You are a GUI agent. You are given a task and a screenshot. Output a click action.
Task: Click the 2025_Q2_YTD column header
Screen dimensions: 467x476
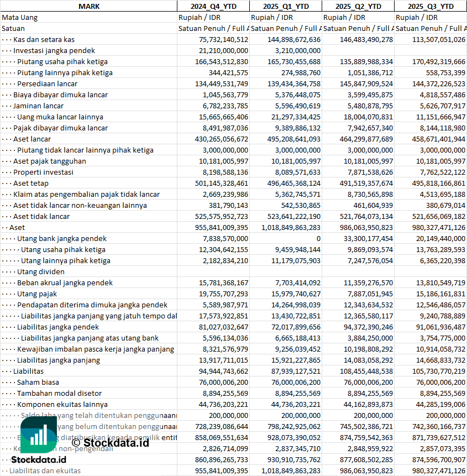[358, 7]
